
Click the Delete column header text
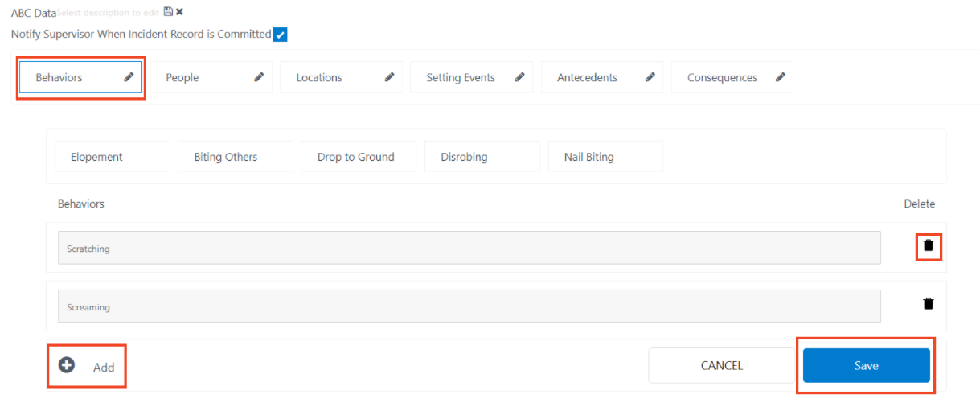coord(920,204)
